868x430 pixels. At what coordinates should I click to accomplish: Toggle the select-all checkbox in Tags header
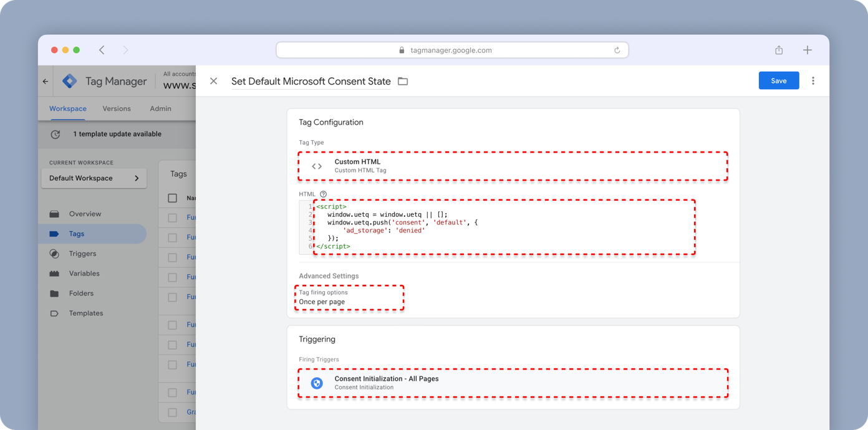point(173,198)
